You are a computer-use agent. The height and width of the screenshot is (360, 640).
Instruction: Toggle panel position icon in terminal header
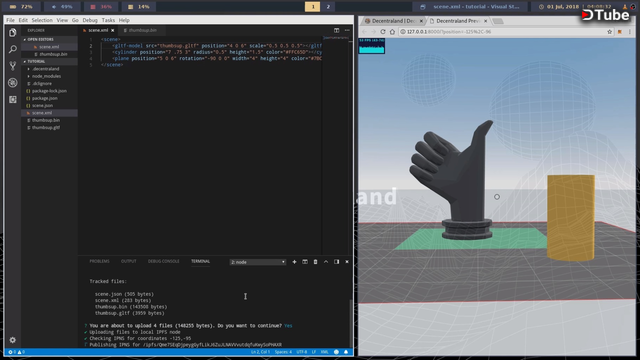click(336, 262)
